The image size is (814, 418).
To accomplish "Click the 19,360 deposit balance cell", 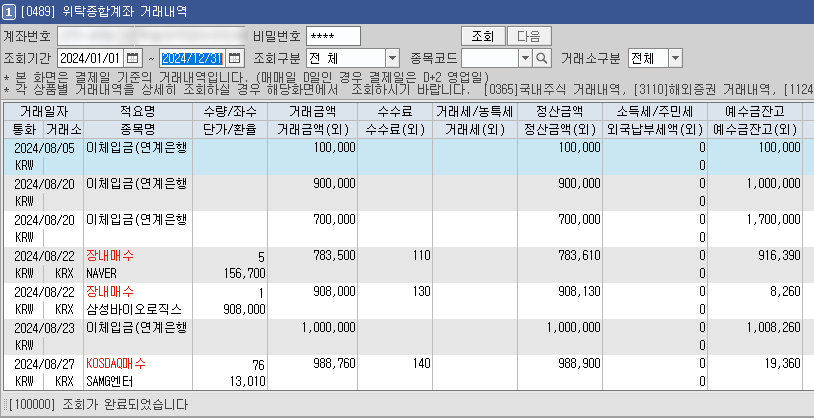I will click(755, 363).
